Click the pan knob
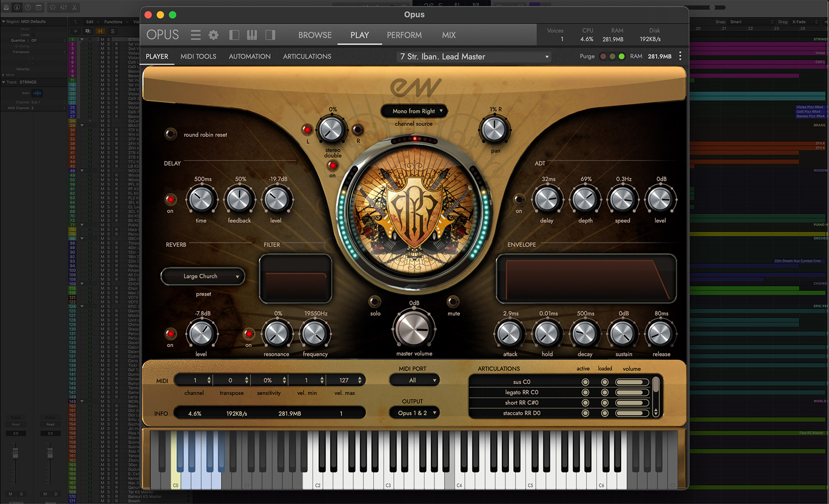Image resolution: width=829 pixels, height=504 pixels. click(x=494, y=130)
